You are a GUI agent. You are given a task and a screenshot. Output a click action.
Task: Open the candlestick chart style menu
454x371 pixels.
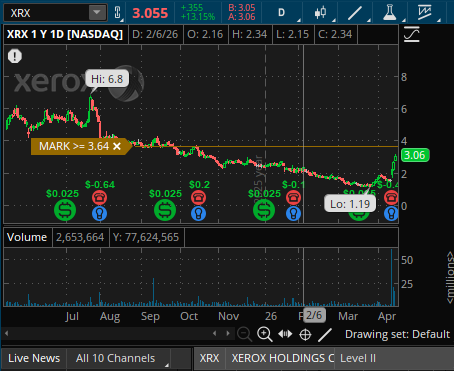pos(320,13)
